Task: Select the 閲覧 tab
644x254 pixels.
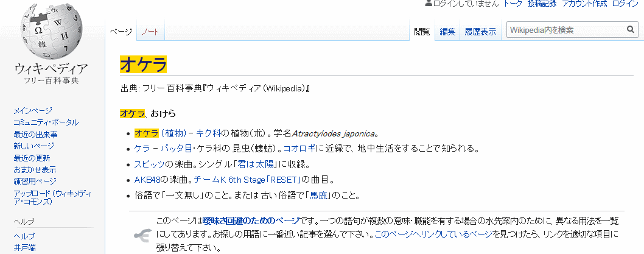Action: pos(422,32)
